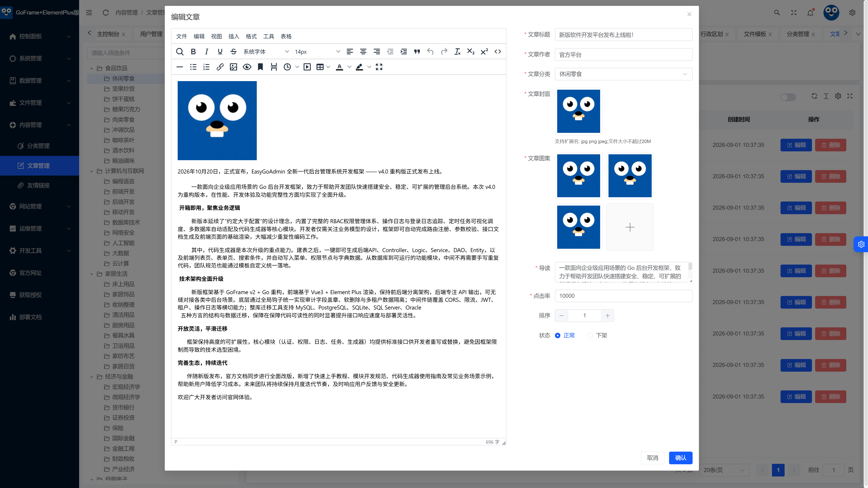Click the fullscreen editor icon
Viewport: 868px width, 488px height.
point(379,67)
